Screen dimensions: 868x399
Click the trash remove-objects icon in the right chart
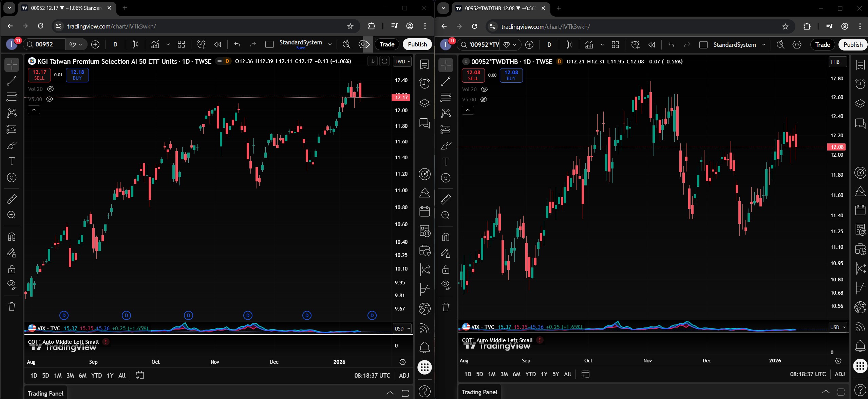[x=446, y=307]
